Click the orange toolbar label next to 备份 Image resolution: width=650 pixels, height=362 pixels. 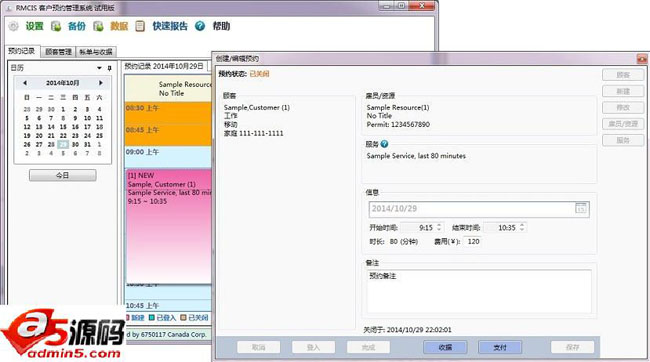[x=119, y=26]
